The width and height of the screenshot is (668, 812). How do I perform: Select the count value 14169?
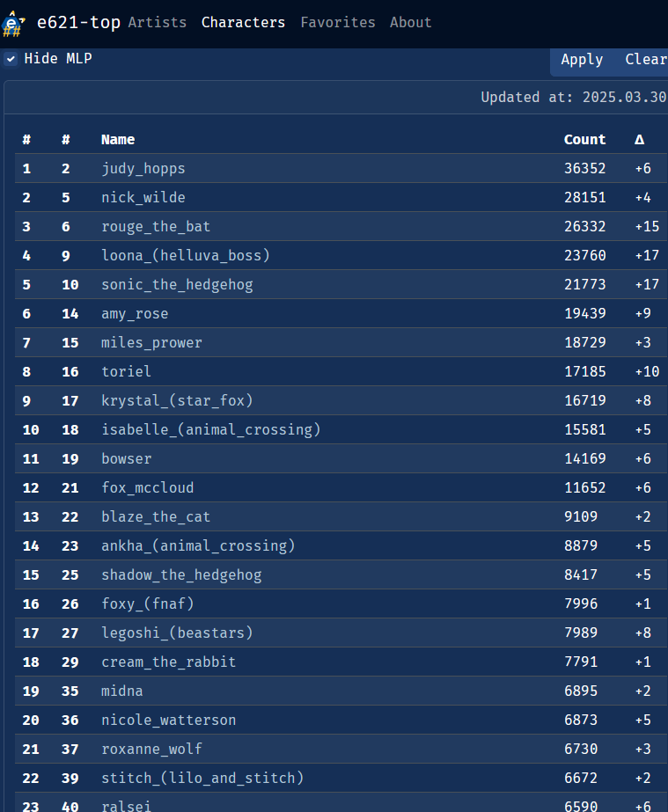584,458
